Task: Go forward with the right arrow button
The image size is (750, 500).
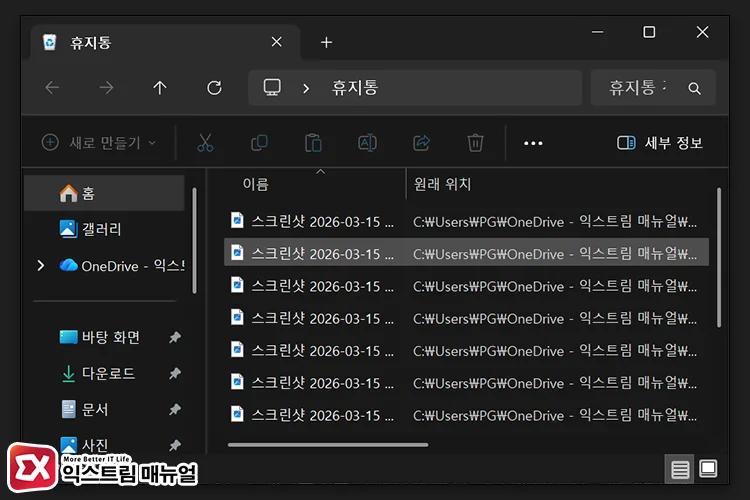Action: (106, 88)
